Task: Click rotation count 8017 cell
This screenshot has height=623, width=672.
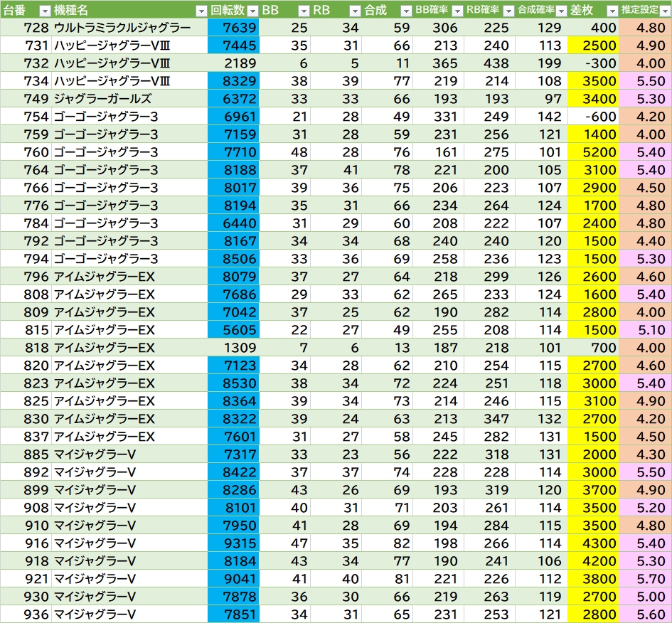Action: 233,188
